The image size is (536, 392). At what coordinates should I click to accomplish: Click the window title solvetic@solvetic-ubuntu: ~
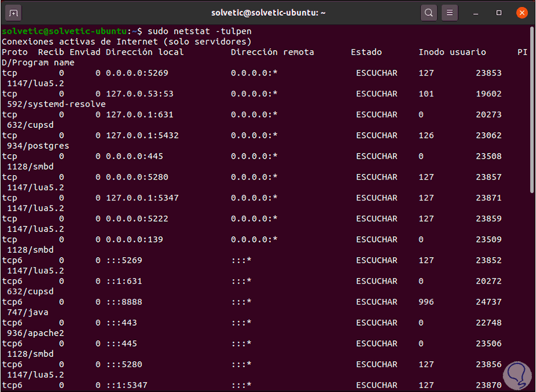coord(268,13)
